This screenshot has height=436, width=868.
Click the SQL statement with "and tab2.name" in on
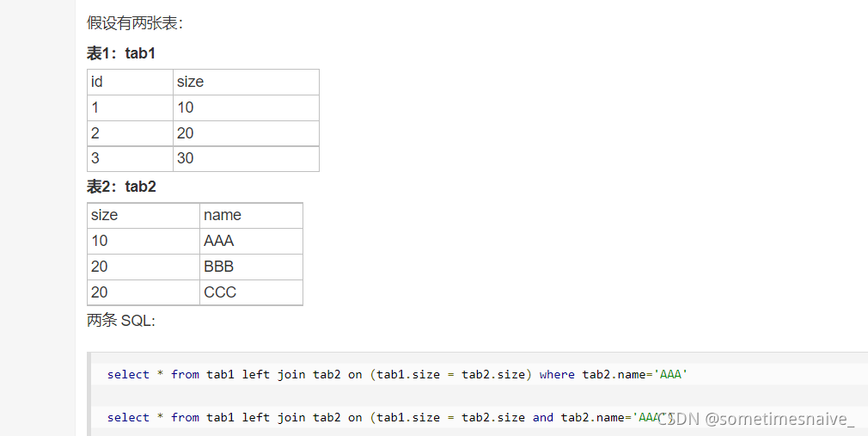391,418
